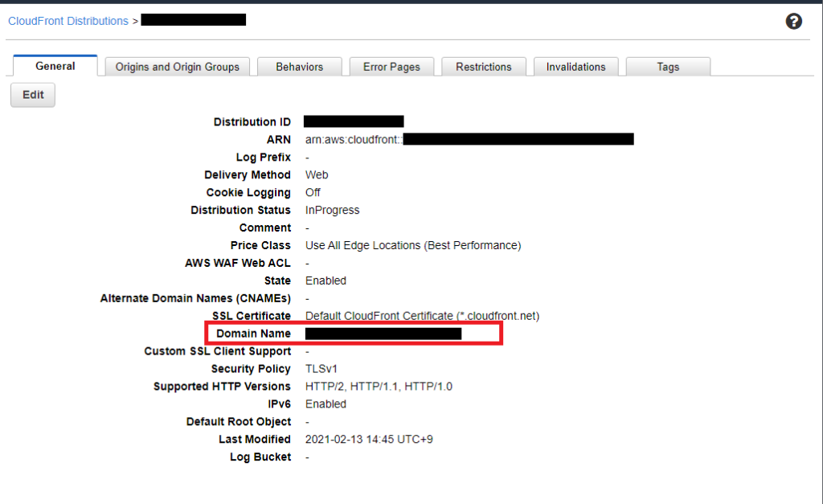This screenshot has width=823, height=504.
Task: Click the Domain Name label
Action: click(x=253, y=334)
